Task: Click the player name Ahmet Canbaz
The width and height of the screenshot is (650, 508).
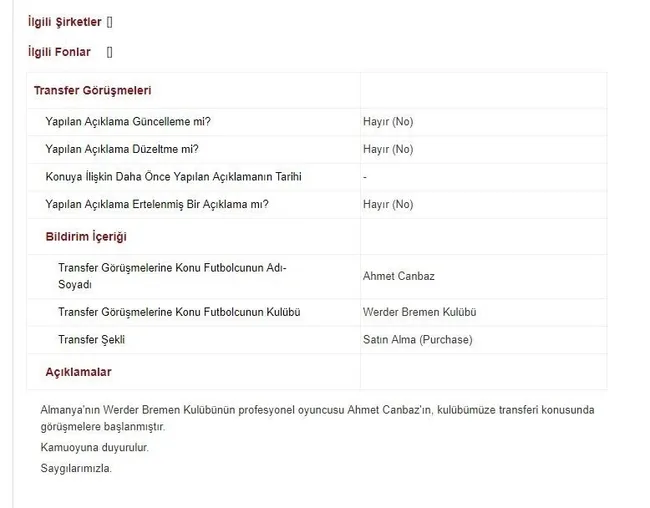Action: coord(399,276)
